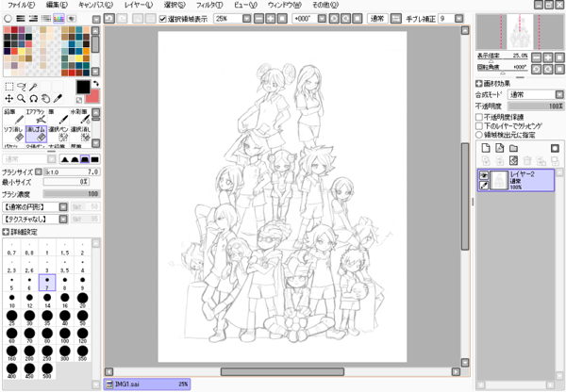Open the レイヤー(L) menu
The height and width of the screenshot is (392, 566).
[139, 5]
